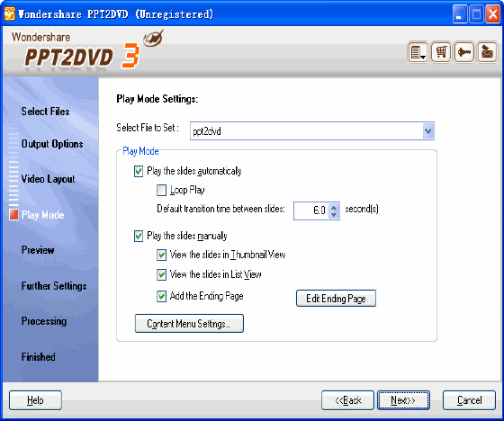This screenshot has height=421, width=504.
Task: Open the menu list icon in header
Action: [418, 52]
